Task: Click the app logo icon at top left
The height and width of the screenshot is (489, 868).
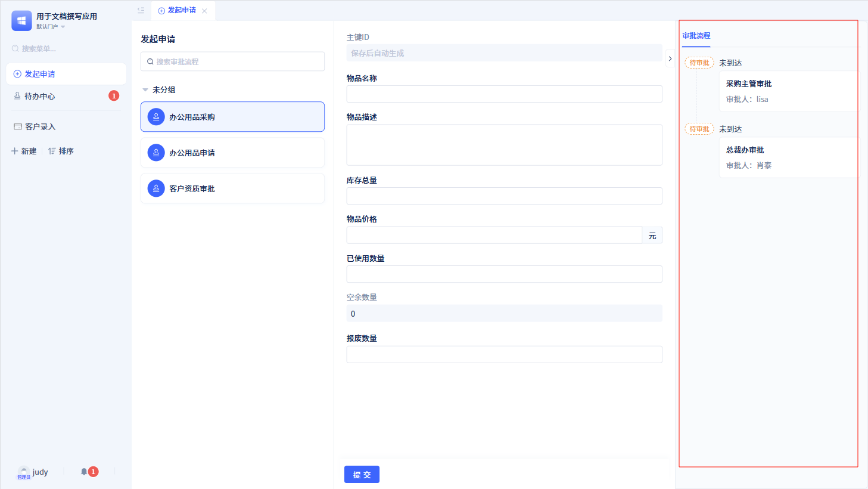Action: pyautogui.click(x=21, y=21)
